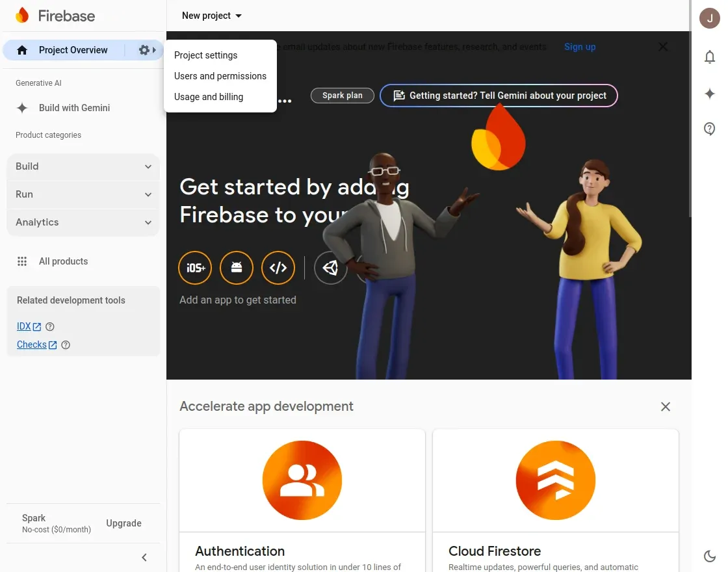Image resolution: width=728 pixels, height=572 pixels.
Task: Expand the Analytics category
Action: [x=83, y=222]
